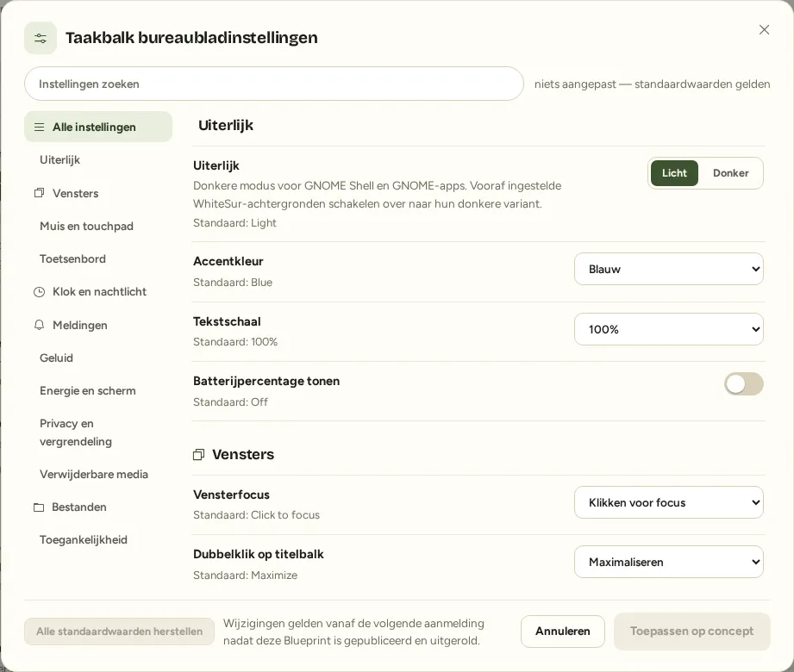Open the Vensterfocus dropdown
The width and height of the screenshot is (794, 672).
tap(668, 502)
